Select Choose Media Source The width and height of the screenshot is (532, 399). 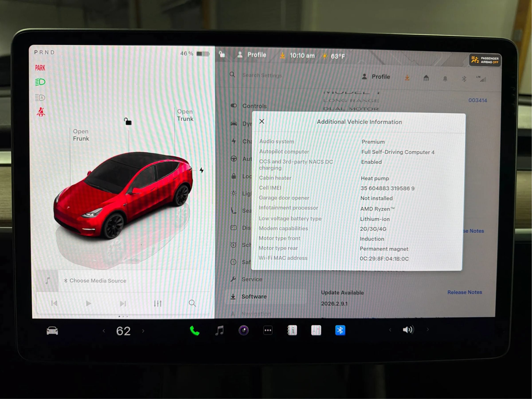click(x=95, y=281)
